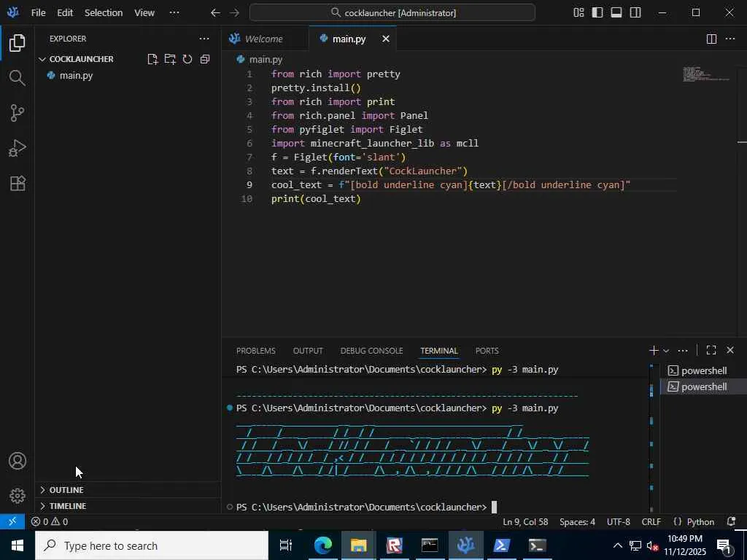
Task: Click the Windows taskbar search box
Action: pyautogui.click(x=152, y=545)
